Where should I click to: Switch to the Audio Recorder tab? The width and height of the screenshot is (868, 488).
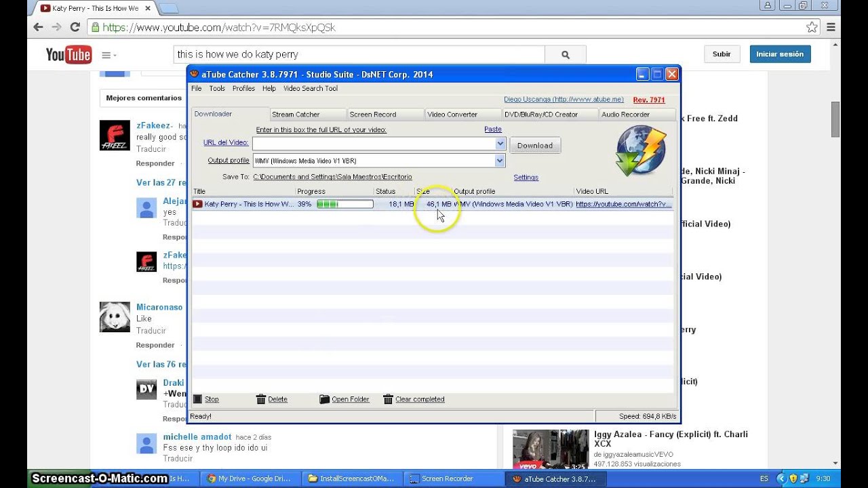tap(637, 115)
